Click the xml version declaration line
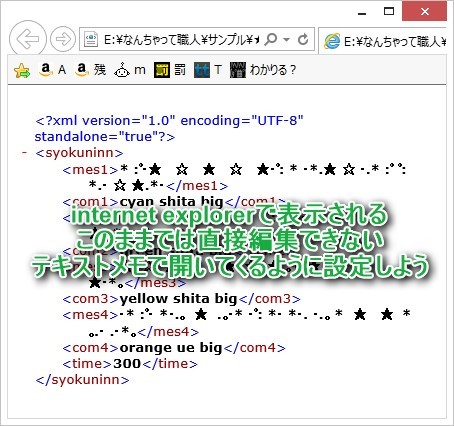This screenshot has height=426, width=454. [x=169, y=120]
